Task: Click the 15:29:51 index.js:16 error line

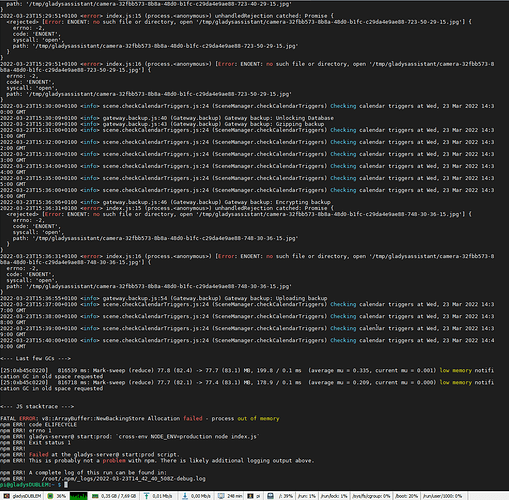Action: 247,67
